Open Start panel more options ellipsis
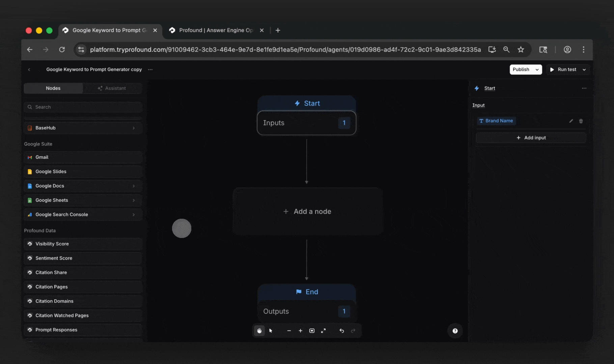This screenshot has width=614, height=364. (584, 88)
